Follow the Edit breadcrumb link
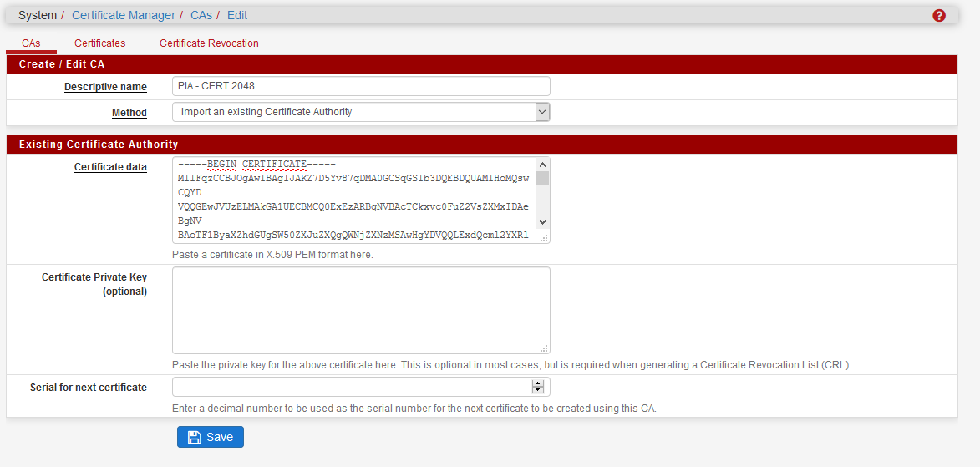Screen dimensions: 980x467 coord(237,15)
